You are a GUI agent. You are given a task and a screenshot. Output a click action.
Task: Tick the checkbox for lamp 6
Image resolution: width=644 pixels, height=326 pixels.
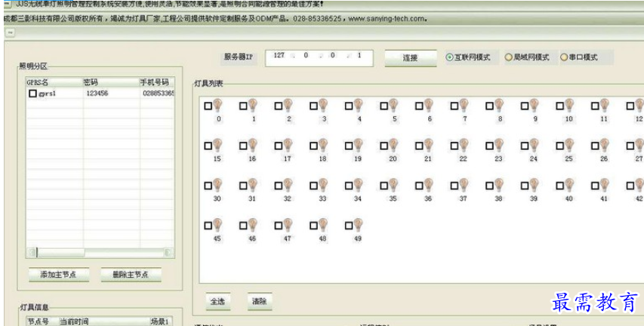pyautogui.click(x=419, y=106)
